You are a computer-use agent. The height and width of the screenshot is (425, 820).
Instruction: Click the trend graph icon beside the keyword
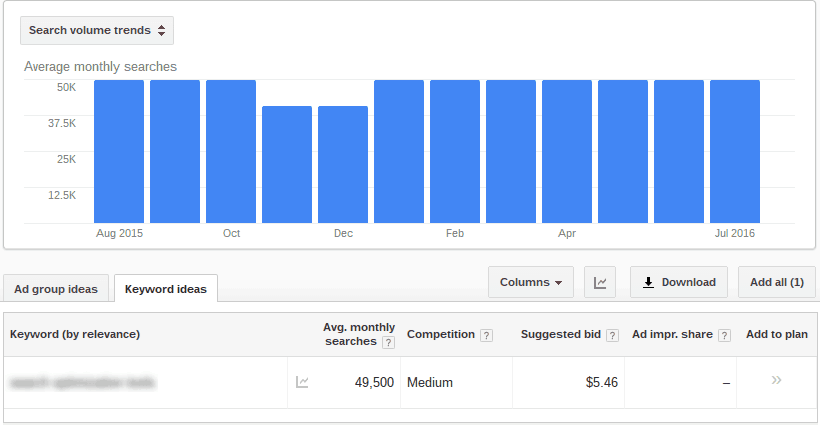click(302, 382)
